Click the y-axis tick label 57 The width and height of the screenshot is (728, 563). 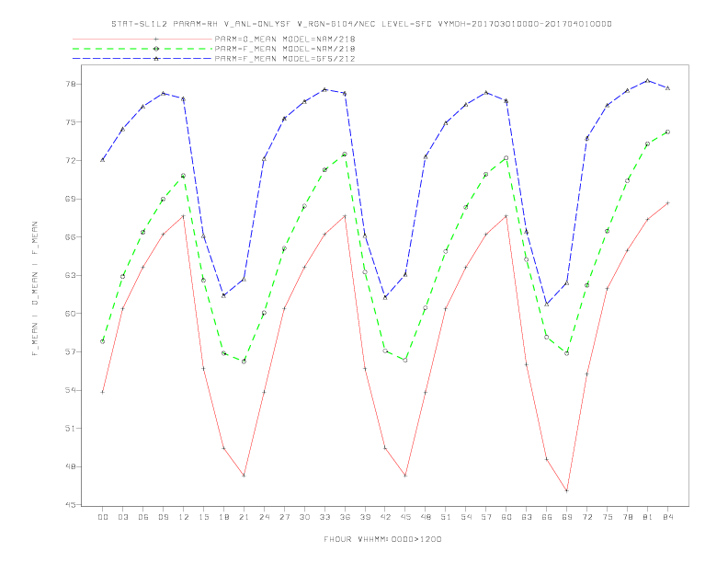tap(71, 351)
